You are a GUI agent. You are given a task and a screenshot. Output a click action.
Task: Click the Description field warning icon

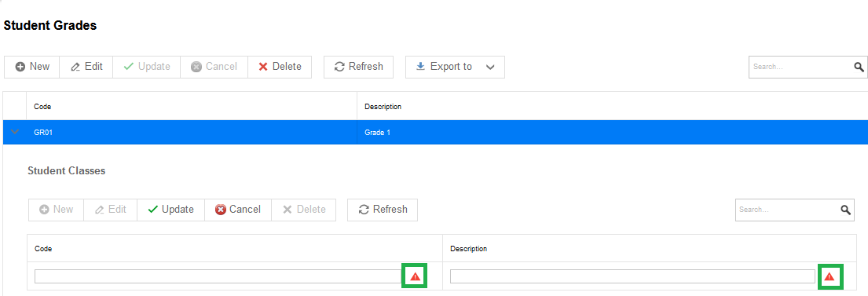[830, 276]
